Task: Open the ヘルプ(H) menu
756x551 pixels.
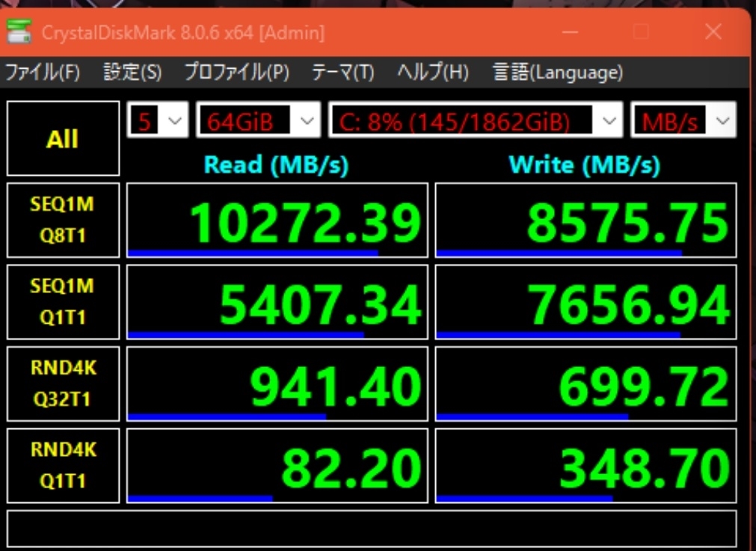Action: (x=432, y=73)
